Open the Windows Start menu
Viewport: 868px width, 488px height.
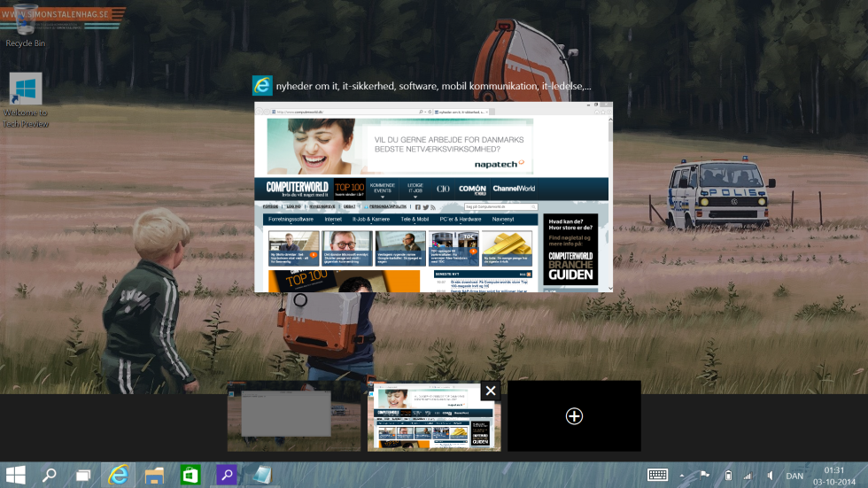(16, 475)
